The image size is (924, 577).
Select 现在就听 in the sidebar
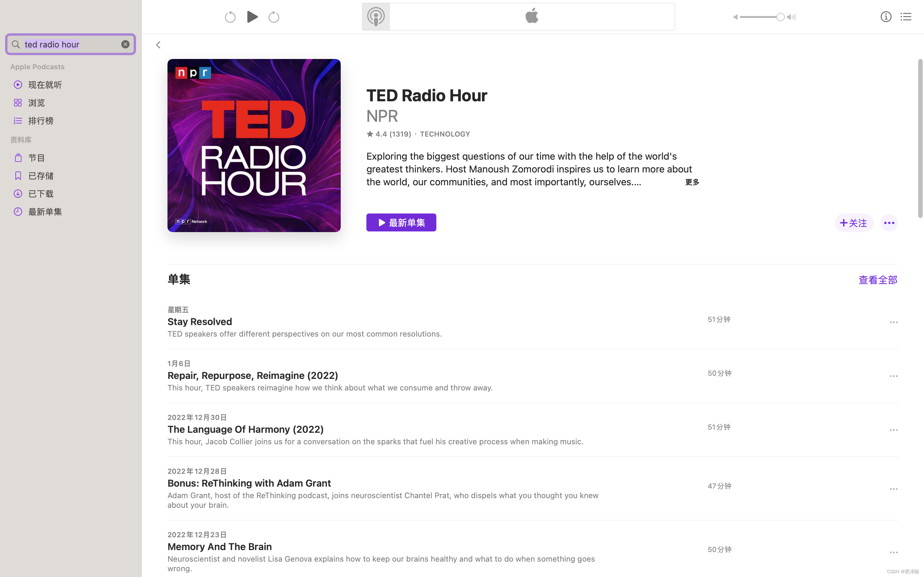pyautogui.click(x=45, y=84)
